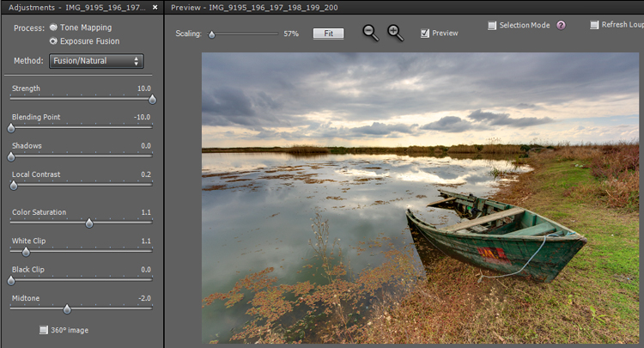Click the Blending Point slider handle
The width and height of the screenshot is (644, 348).
pos(11,128)
